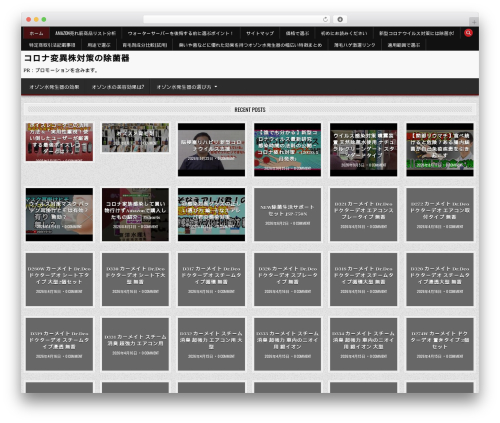Click the PR：プロモーションを含みます notice text
The height and width of the screenshot is (423, 500).
pyautogui.click(x=61, y=70)
